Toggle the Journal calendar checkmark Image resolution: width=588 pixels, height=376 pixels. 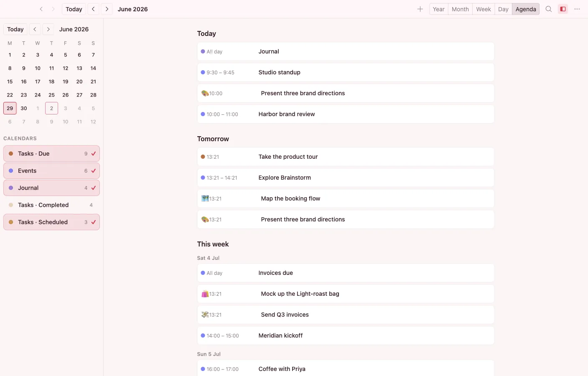pos(94,188)
